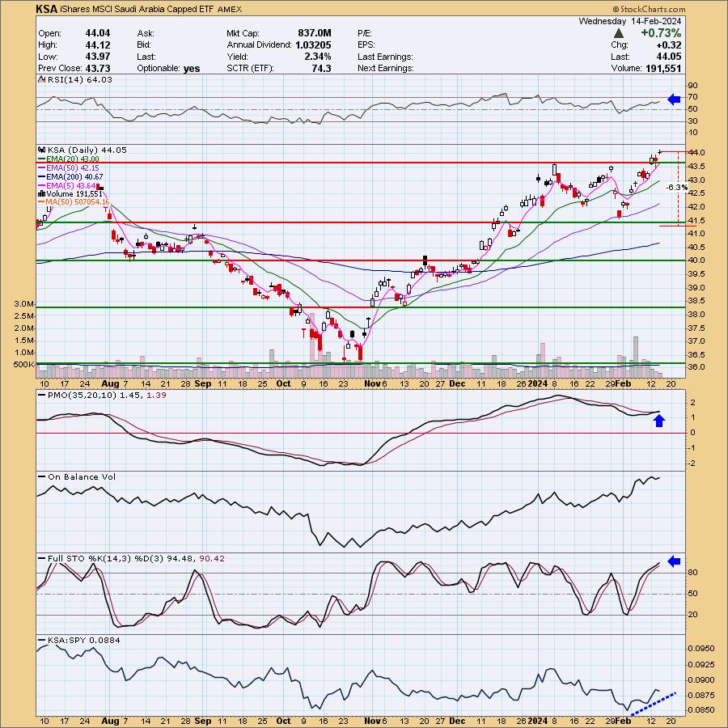This screenshot has width=728, height=728.
Task: Select the iShares MSCI Saudi Arabia Capped ETF title
Action: tap(137, 9)
